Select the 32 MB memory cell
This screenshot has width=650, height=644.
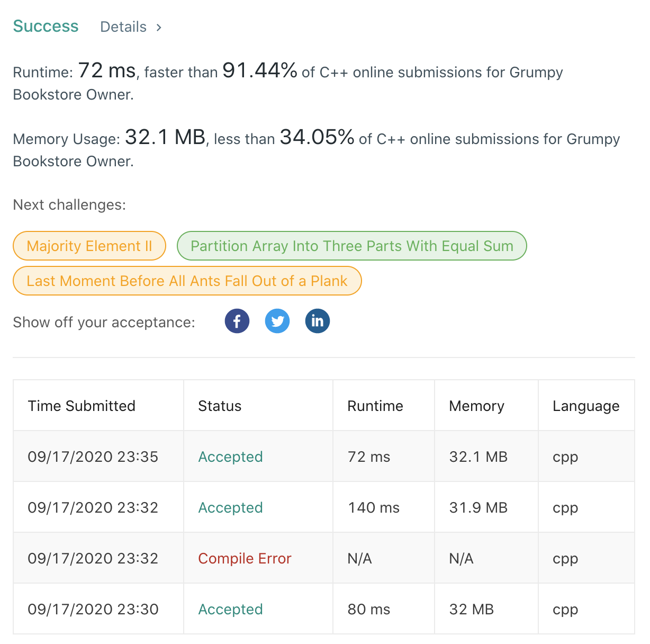click(471, 609)
